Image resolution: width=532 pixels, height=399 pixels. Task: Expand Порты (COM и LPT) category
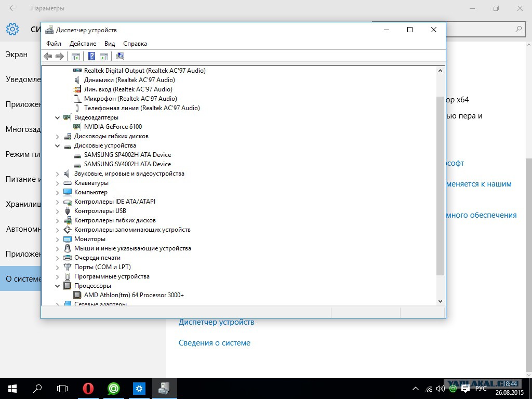pyautogui.click(x=57, y=268)
